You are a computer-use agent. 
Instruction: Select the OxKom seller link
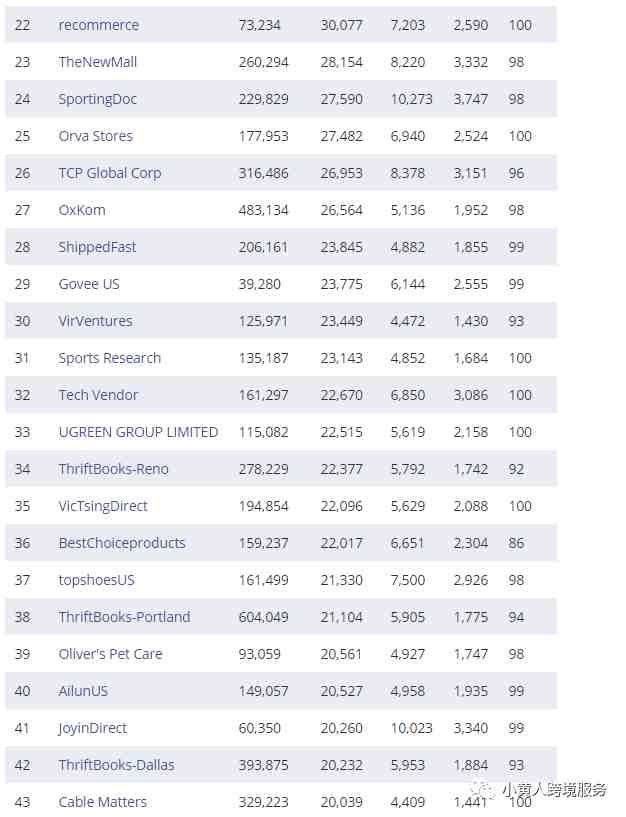pyautogui.click(x=82, y=210)
